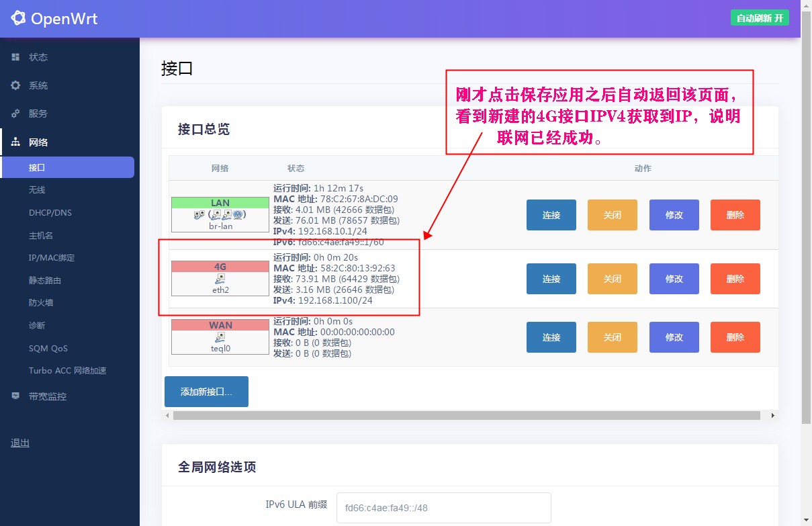Click the teql0 port icon in WAN interface
Image resolution: width=812 pixels, height=526 pixels.
click(220, 337)
